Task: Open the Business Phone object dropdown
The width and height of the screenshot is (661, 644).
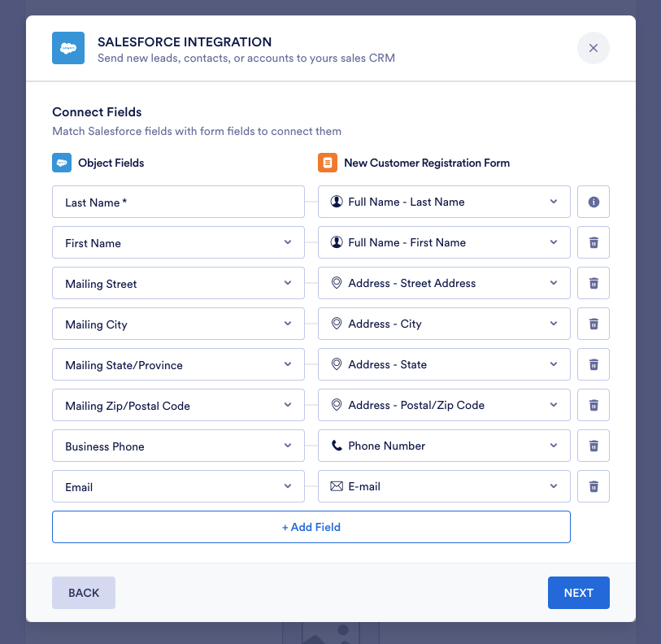Action: point(178,446)
